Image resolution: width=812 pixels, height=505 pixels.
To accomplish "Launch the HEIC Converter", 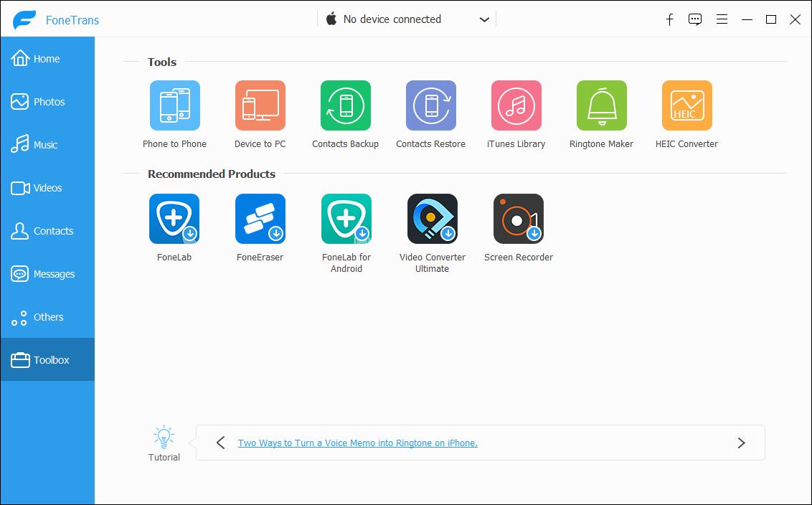I will point(686,105).
